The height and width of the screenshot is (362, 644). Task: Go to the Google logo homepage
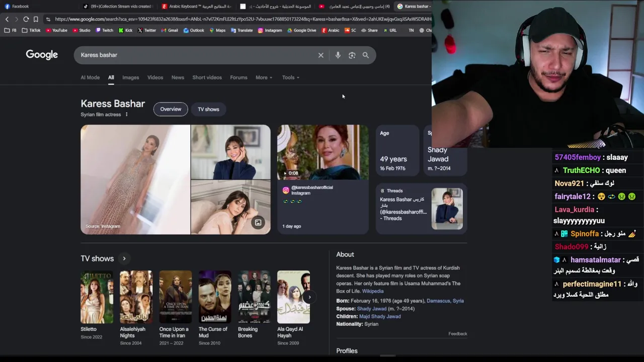[x=42, y=55]
